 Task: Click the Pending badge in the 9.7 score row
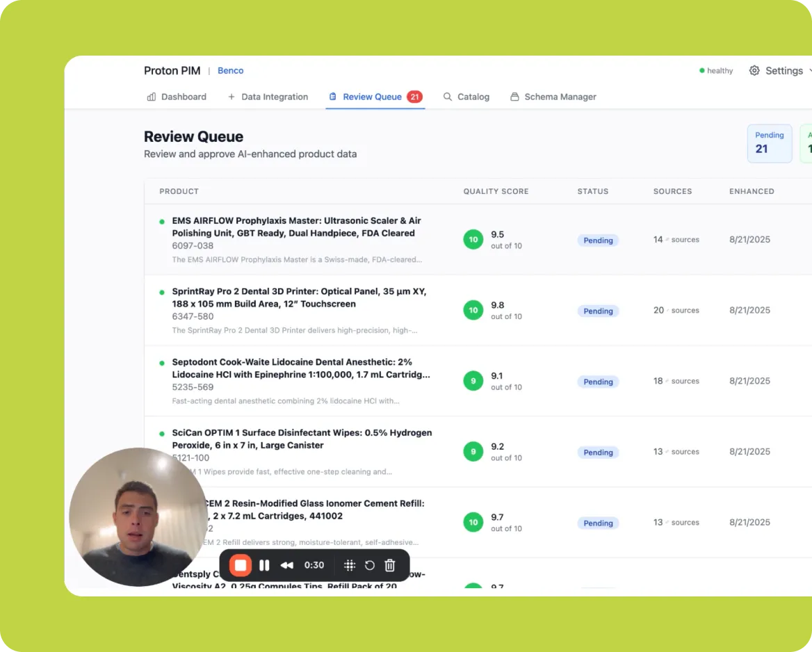(598, 523)
